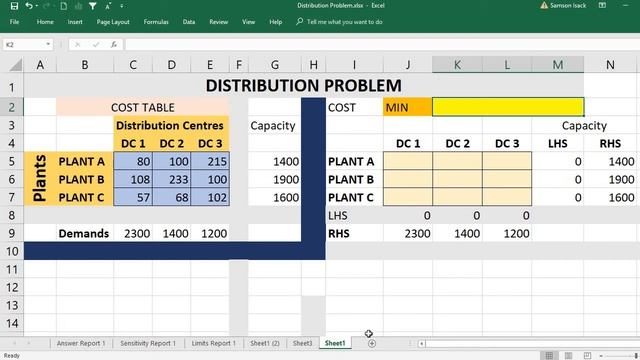Click the COST TABLE header cell
Screen dimensions: 640x360
(x=143, y=107)
